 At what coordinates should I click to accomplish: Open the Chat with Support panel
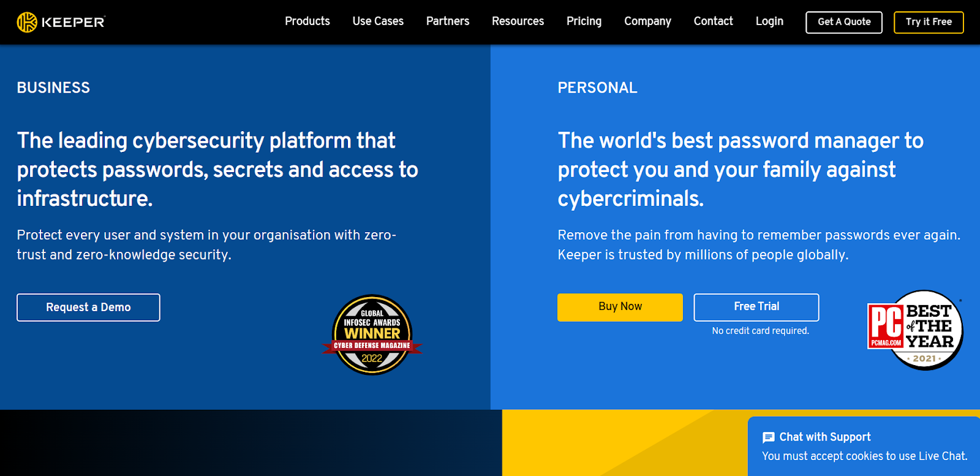pos(864,446)
